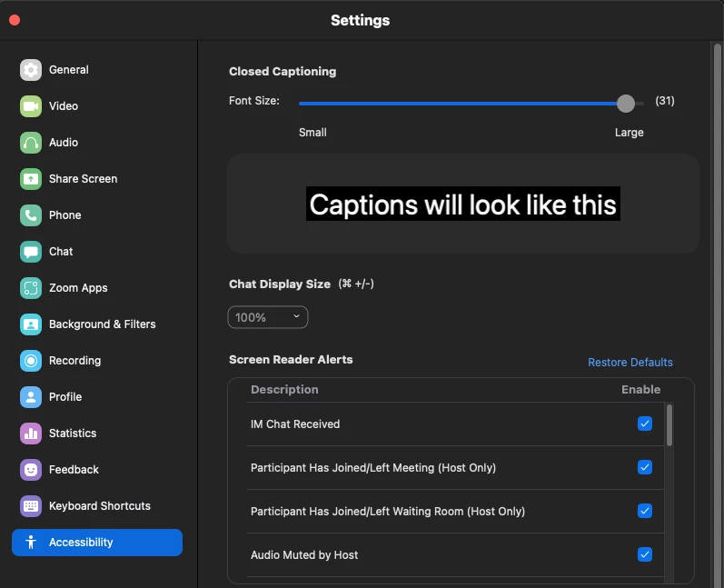The height and width of the screenshot is (588, 724).
Task: Click the Share Screen icon
Action: click(x=31, y=179)
